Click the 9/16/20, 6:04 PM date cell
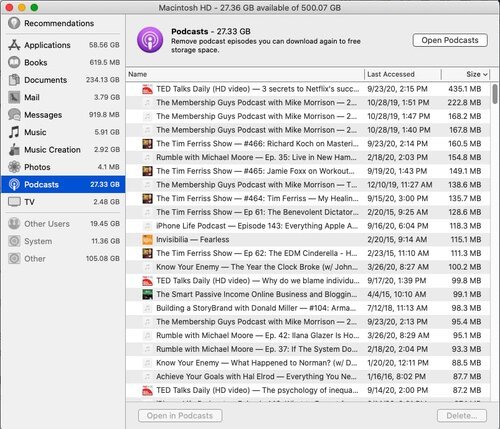500x429 pixels. (398, 226)
